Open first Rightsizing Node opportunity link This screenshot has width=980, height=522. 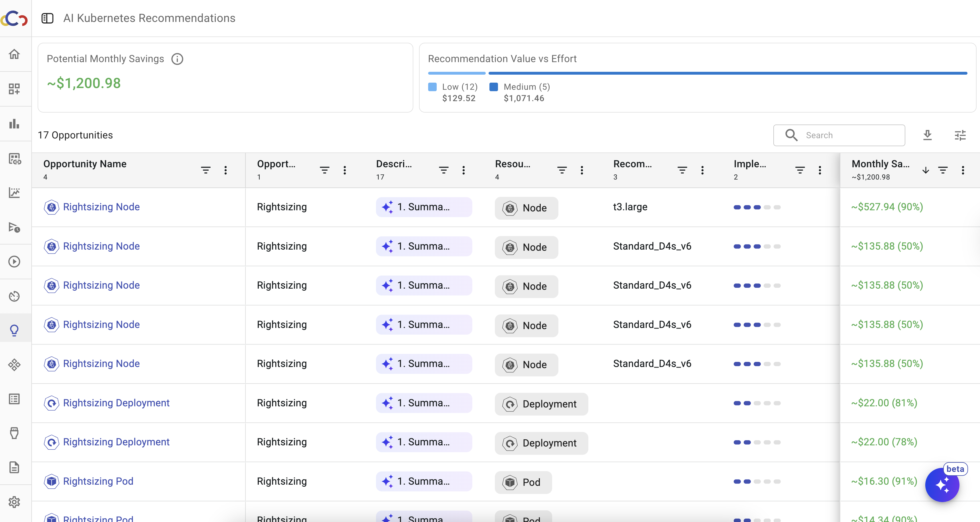[x=101, y=207]
